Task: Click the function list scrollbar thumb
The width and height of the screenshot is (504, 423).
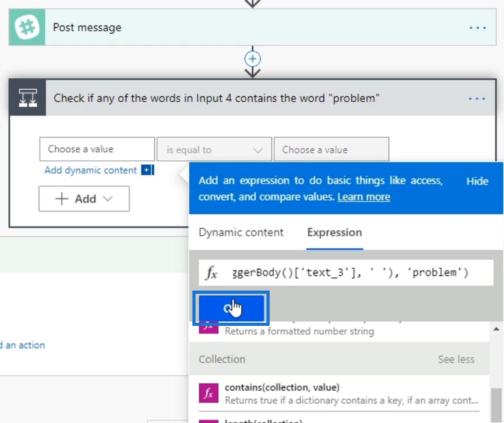Action: 496,405
